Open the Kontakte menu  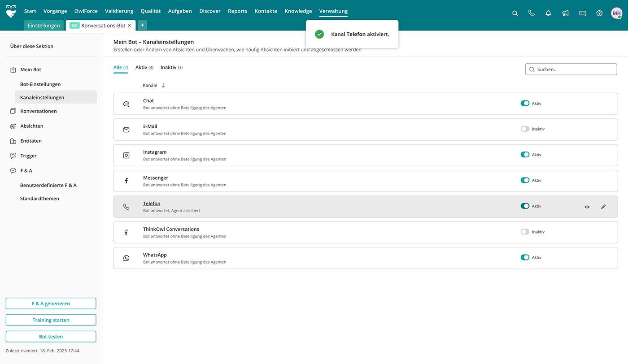click(x=266, y=11)
